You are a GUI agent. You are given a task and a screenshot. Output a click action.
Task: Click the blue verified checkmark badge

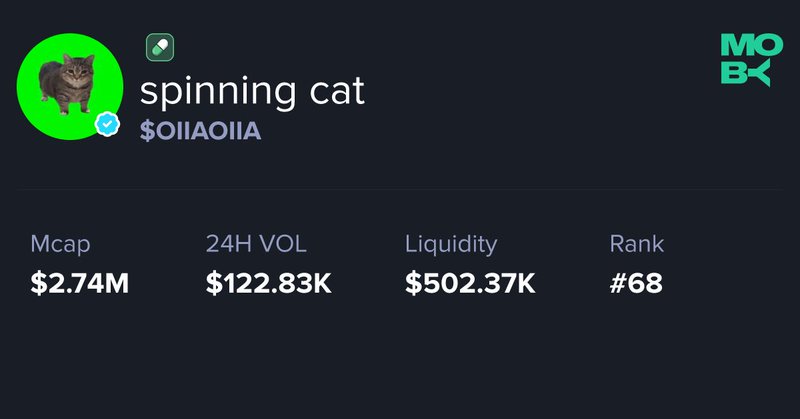pyautogui.click(x=107, y=124)
